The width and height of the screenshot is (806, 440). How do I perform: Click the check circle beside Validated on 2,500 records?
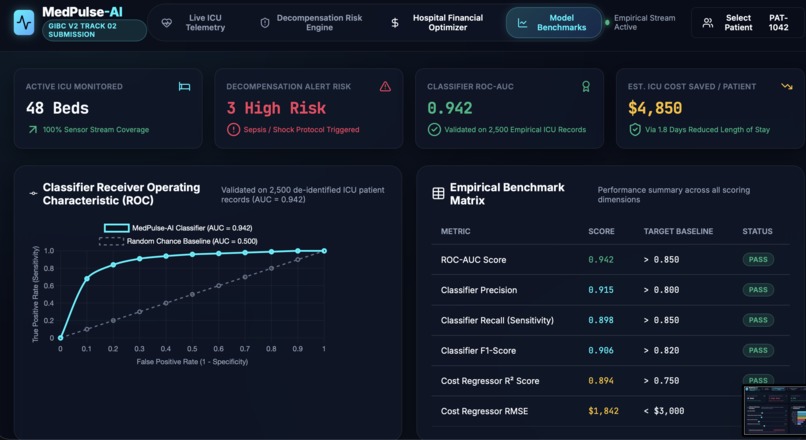click(434, 130)
